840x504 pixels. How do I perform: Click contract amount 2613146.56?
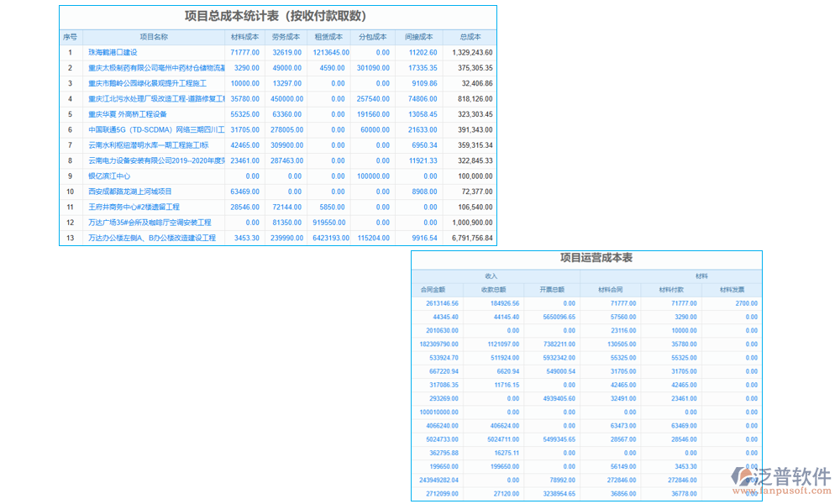[442, 303]
